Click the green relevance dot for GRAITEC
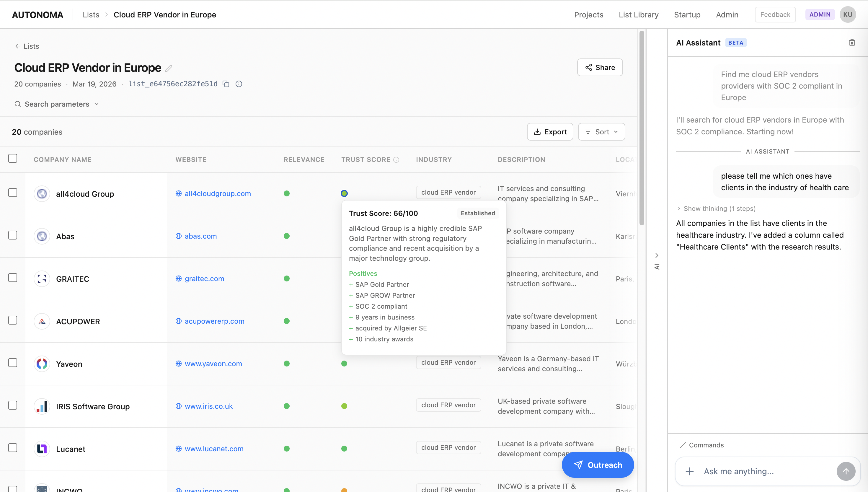The height and width of the screenshot is (492, 868). [x=287, y=278]
